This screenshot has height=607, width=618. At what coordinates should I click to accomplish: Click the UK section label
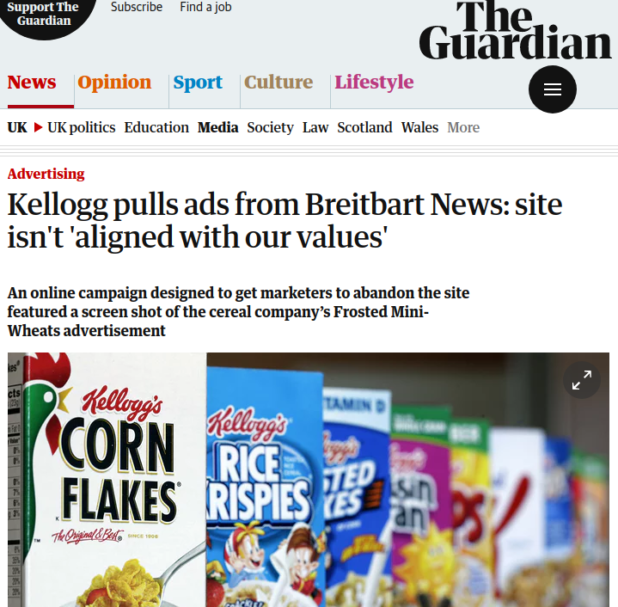pos(17,128)
